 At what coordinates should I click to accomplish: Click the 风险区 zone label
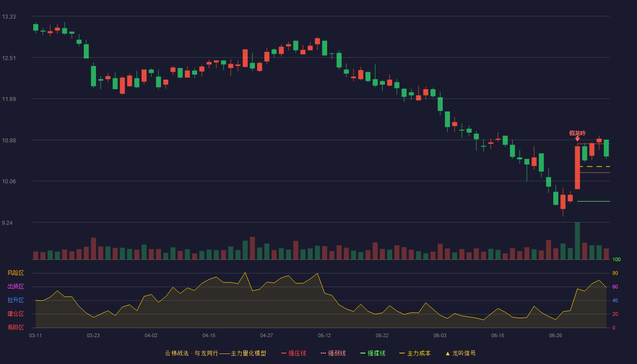point(15,273)
